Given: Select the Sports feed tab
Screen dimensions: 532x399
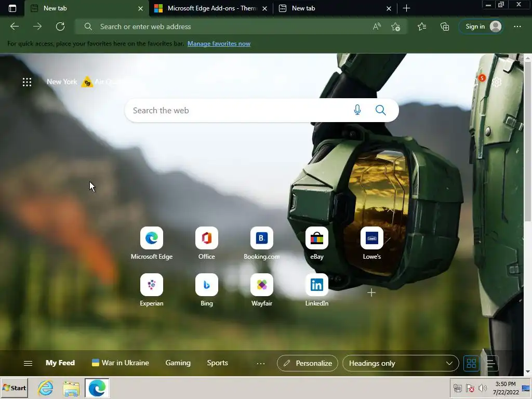Looking at the screenshot, I should [x=218, y=363].
